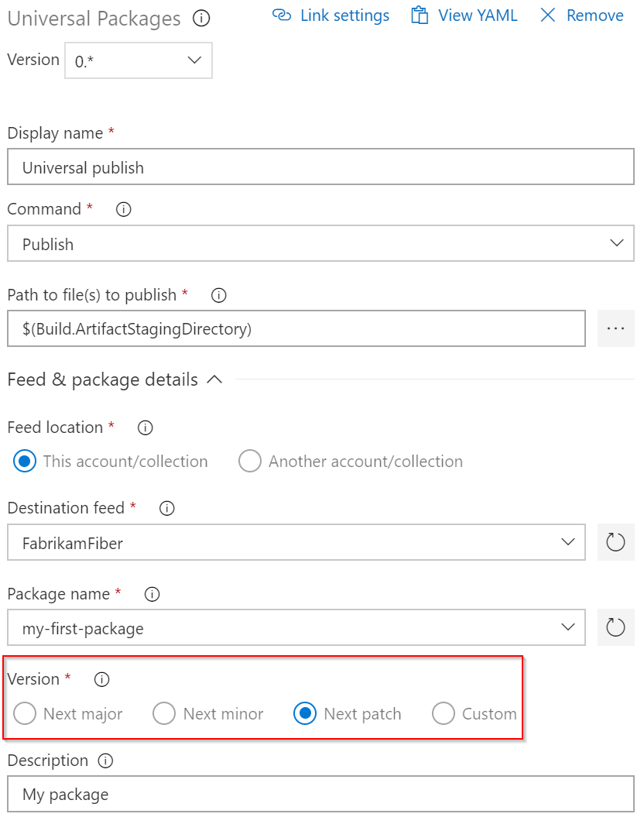Open the Path to file(s) info tooltip
The image size is (644, 831).
(x=218, y=295)
